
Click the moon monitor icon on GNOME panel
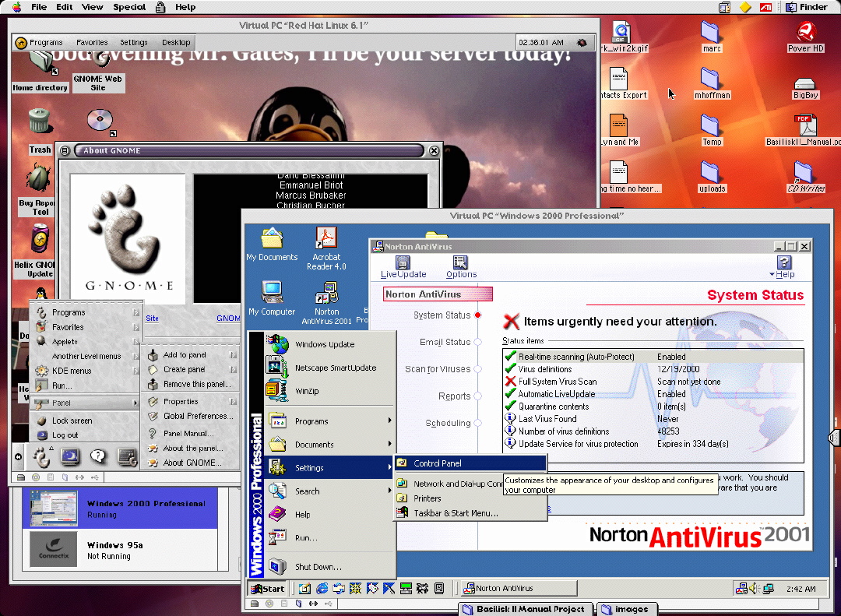click(70, 456)
